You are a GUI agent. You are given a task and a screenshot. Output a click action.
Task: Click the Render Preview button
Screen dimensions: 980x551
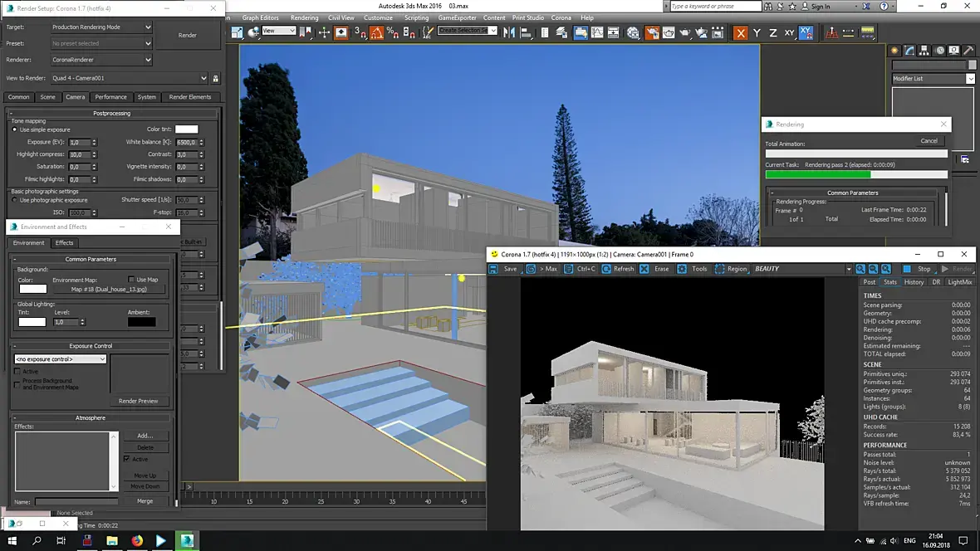point(138,401)
